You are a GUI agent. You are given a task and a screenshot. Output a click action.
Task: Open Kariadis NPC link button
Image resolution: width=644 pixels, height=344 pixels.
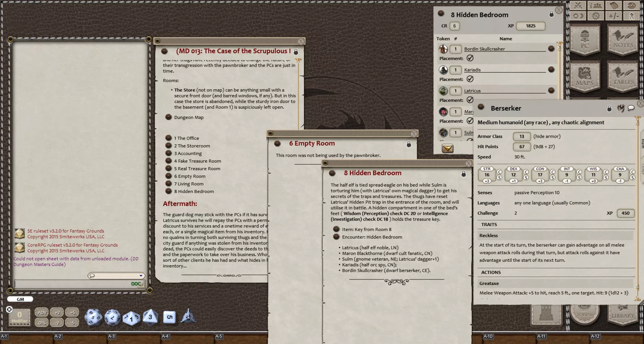pos(551,69)
